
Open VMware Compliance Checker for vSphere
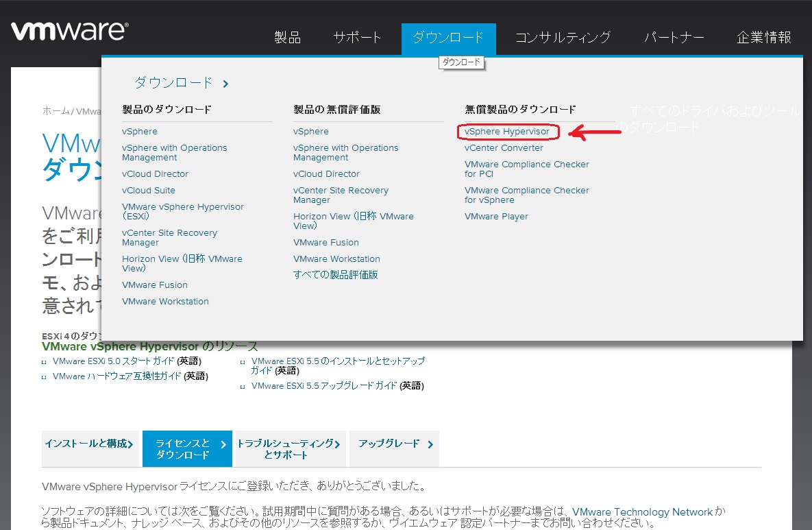point(527,195)
